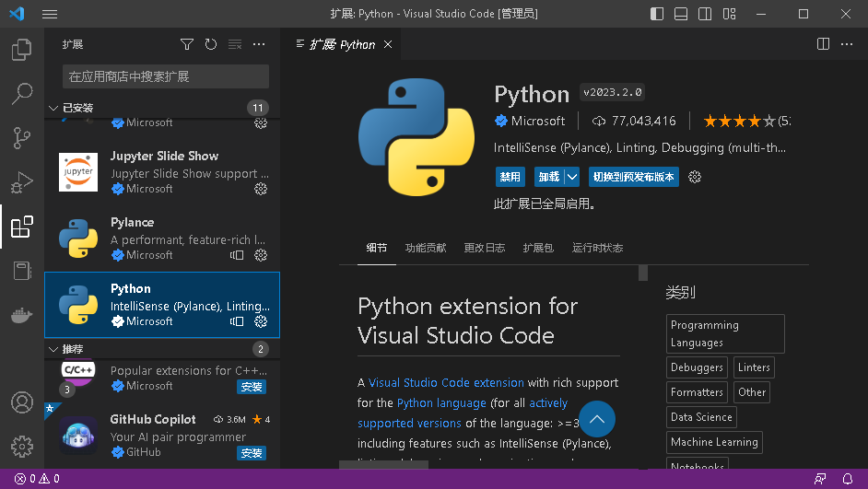This screenshot has height=489, width=868.
Task: Click the Data Science category tag
Action: click(x=701, y=417)
